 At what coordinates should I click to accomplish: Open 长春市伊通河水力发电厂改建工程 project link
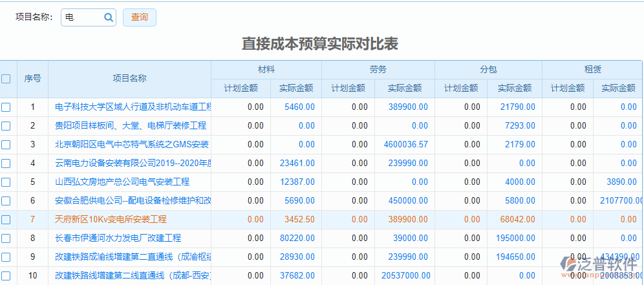point(118,238)
